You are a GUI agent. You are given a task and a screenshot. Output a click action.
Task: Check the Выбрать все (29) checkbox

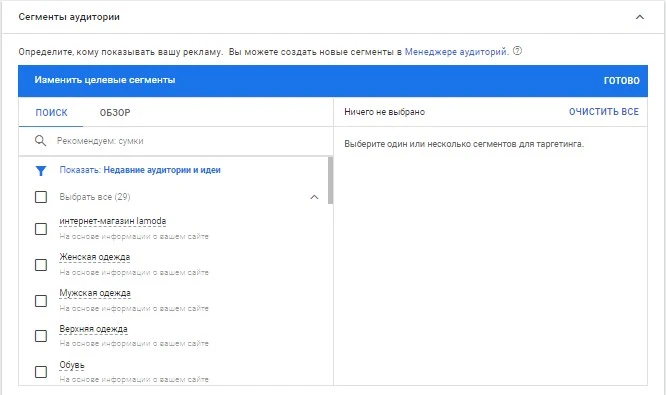pos(41,197)
